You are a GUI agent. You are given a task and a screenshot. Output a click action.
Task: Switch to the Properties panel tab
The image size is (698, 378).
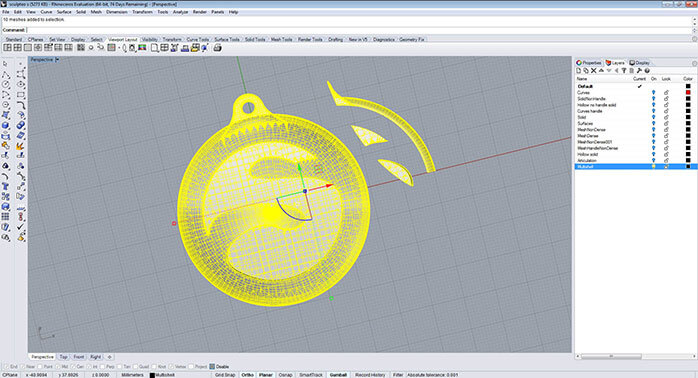[x=588, y=63]
